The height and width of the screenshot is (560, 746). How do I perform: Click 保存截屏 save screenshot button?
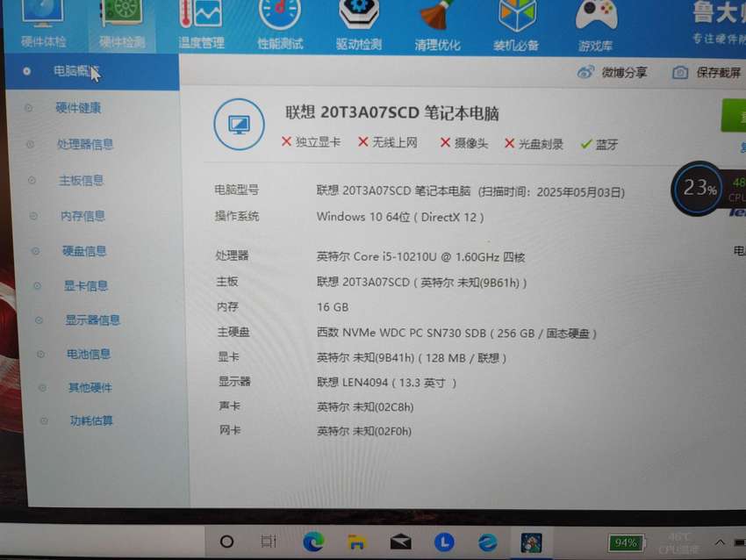click(x=707, y=72)
